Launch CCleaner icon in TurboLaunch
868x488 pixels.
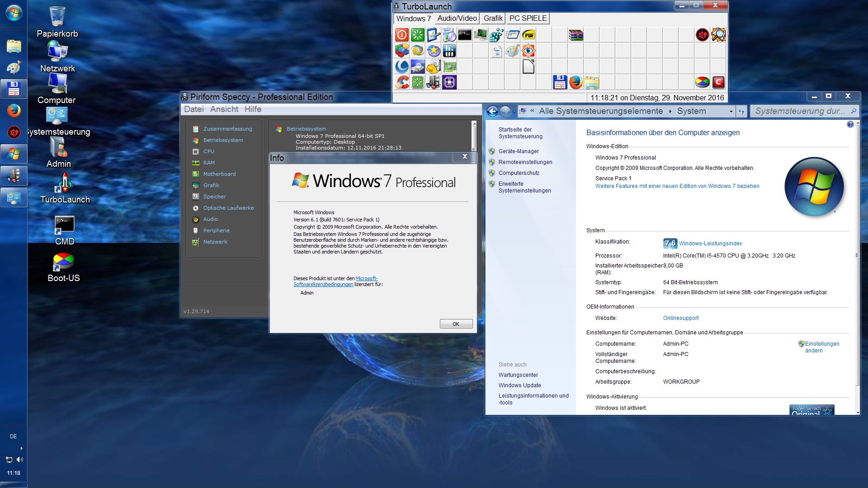(401, 82)
